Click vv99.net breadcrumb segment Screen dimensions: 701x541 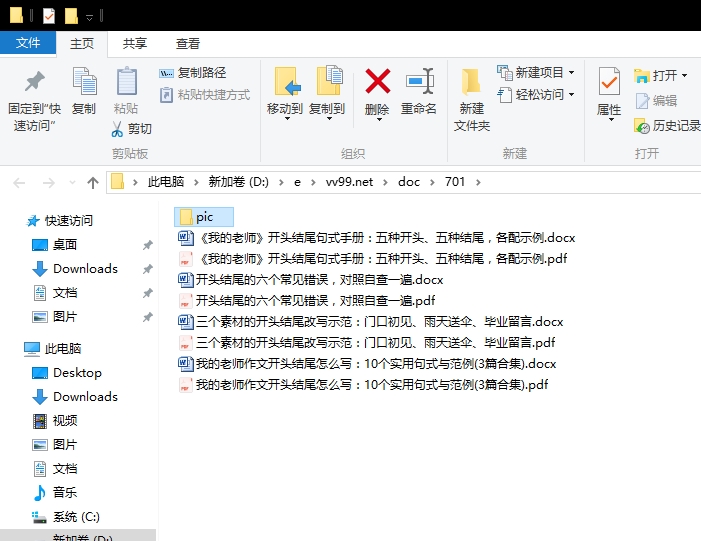349,182
